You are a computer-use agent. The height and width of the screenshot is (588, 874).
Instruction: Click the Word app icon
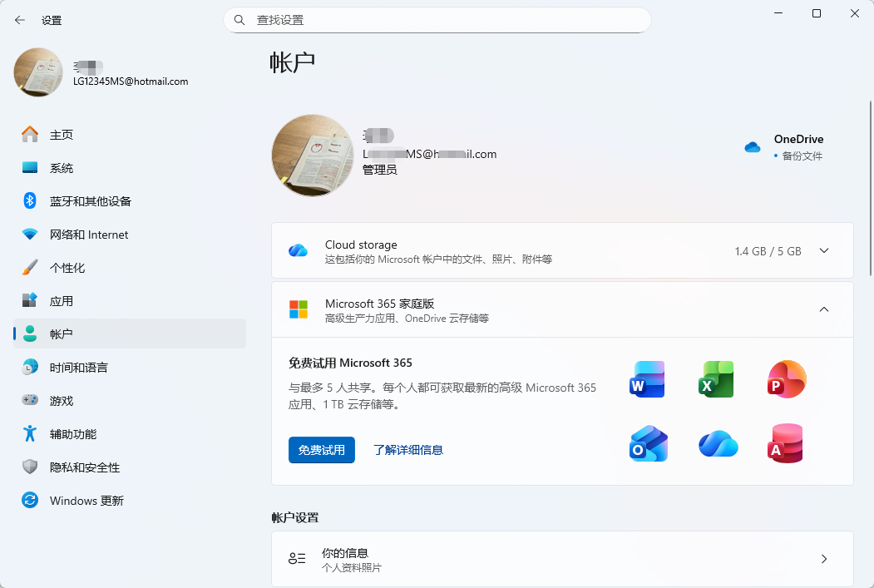click(x=647, y=379)
